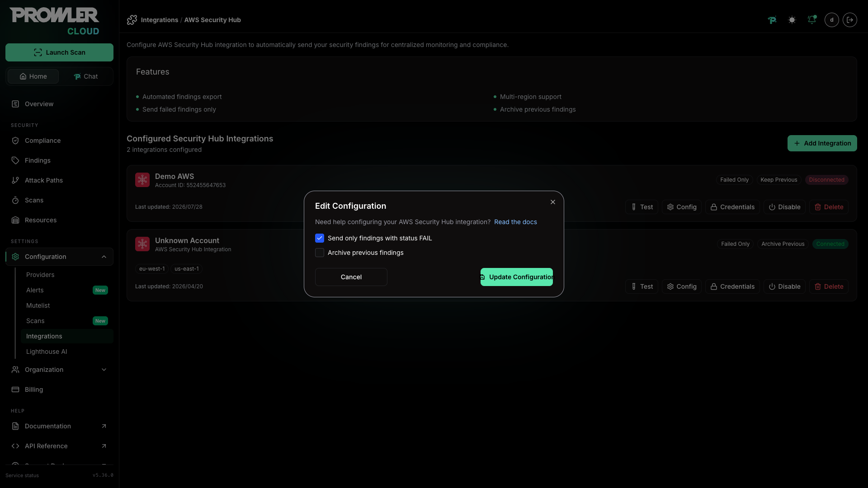Check 'Archive previous findings' checkbox
The image size is (868, 488).
(320, 253)
